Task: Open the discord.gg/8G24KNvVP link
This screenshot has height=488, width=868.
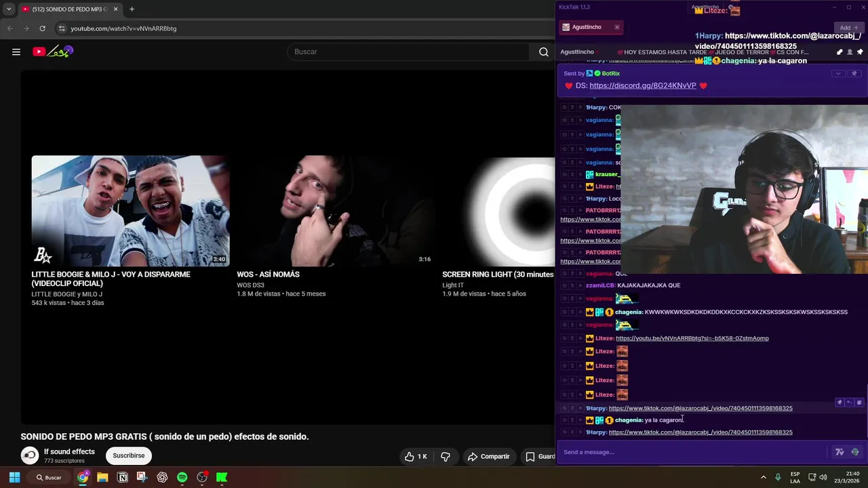Action: (x=643, y=85)
